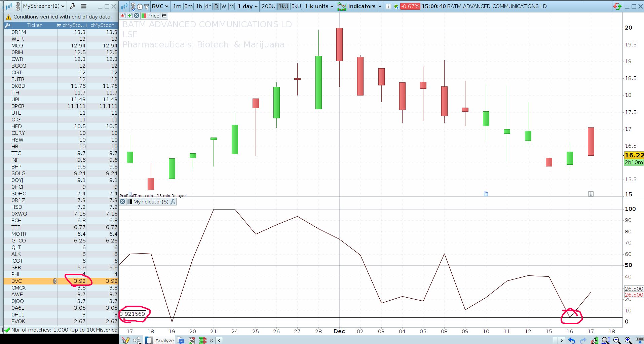Open the 1 k units dropdown
The height and width of the screenshot is (344, 644).
319,6
